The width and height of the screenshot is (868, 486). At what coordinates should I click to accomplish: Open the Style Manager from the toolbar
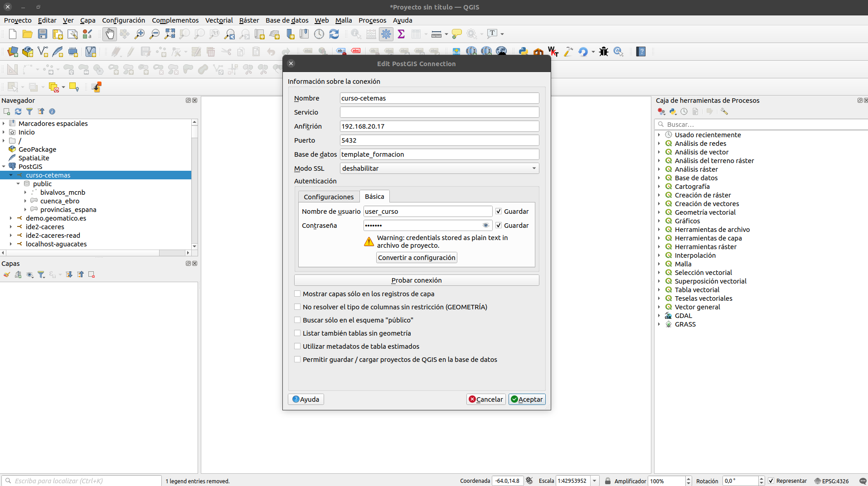pos(87,34)
